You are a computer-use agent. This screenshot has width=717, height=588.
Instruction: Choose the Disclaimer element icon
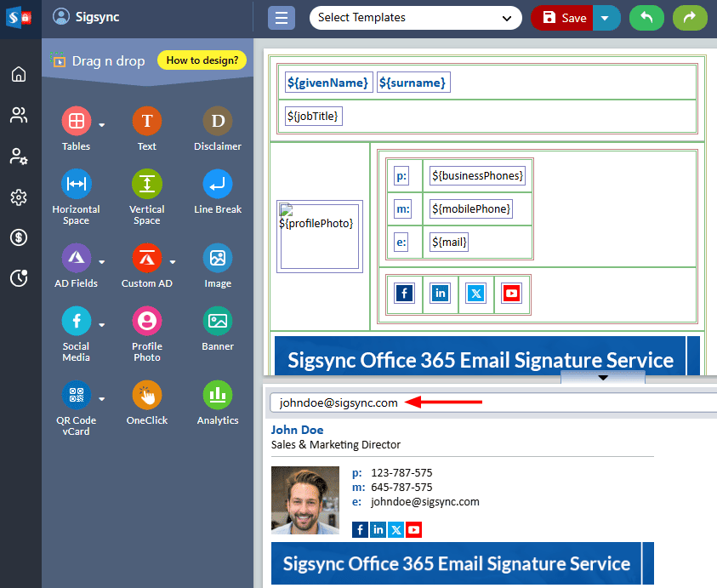tap(218, 122)
